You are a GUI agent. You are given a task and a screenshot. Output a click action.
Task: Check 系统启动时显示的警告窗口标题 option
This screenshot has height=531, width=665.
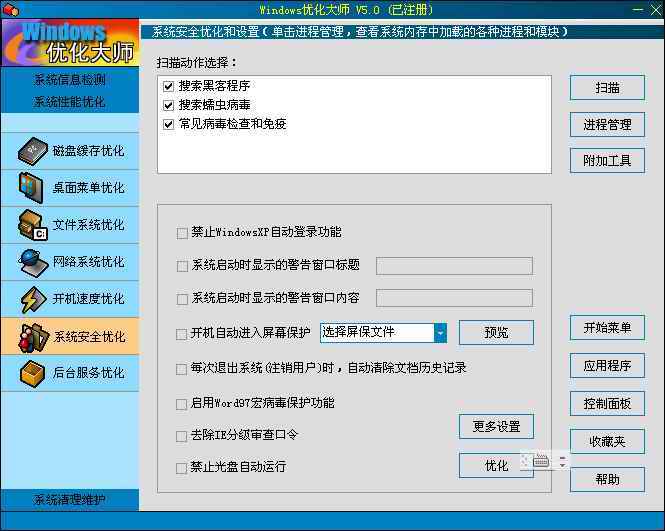182,266
